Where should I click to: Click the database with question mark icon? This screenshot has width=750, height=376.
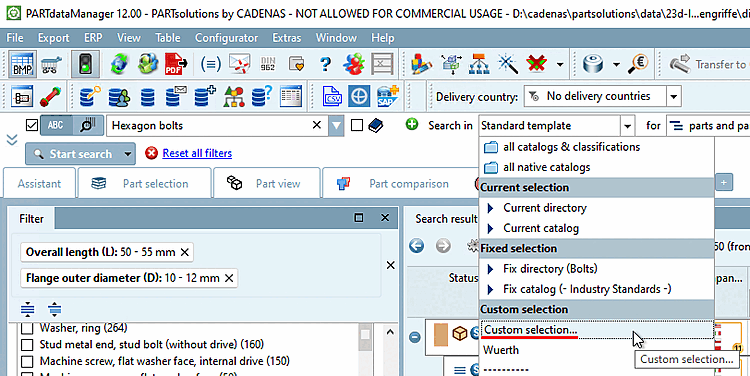262,96
